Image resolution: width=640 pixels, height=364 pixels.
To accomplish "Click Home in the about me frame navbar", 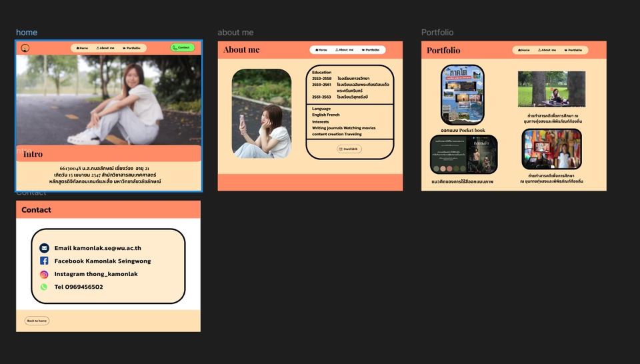I will (x=321, y=50).
